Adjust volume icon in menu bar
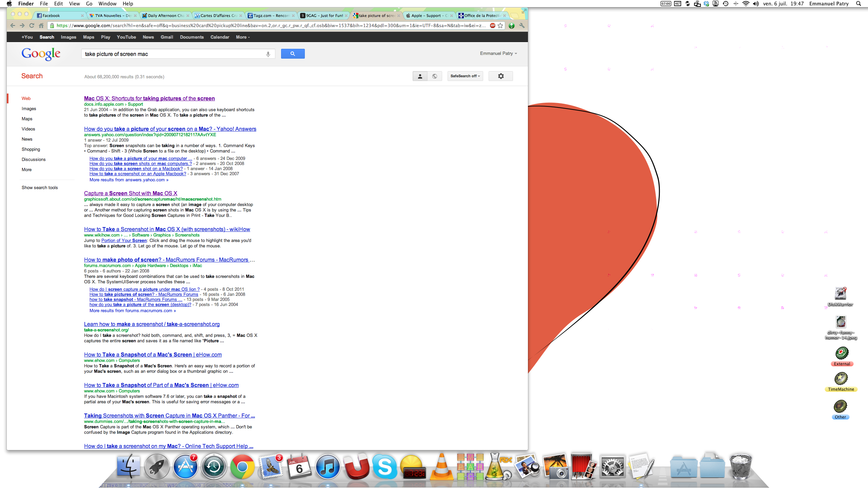The image size is (868, 488). click(x=756, y=4)
